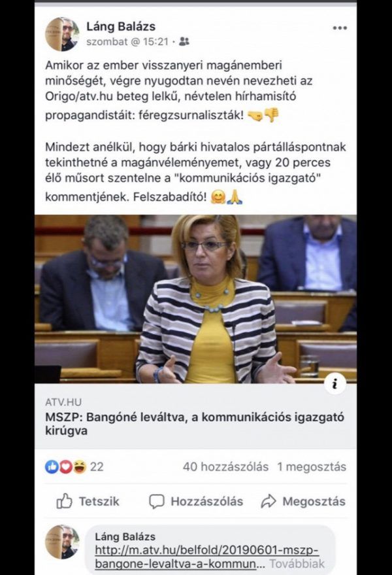Open the article preview photo

click(x=195, y=299)
